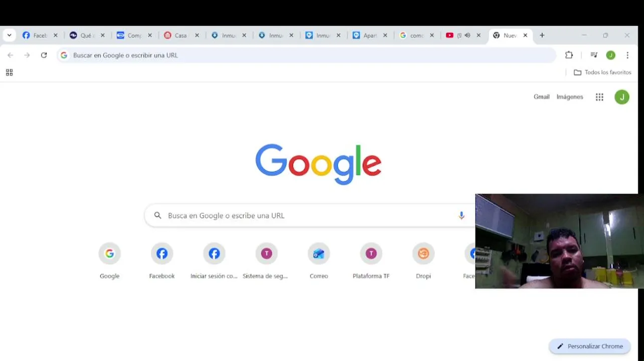Switch to the "Apart" tab
The width and height of the screenshot is (644, 361).
[364, 36]
